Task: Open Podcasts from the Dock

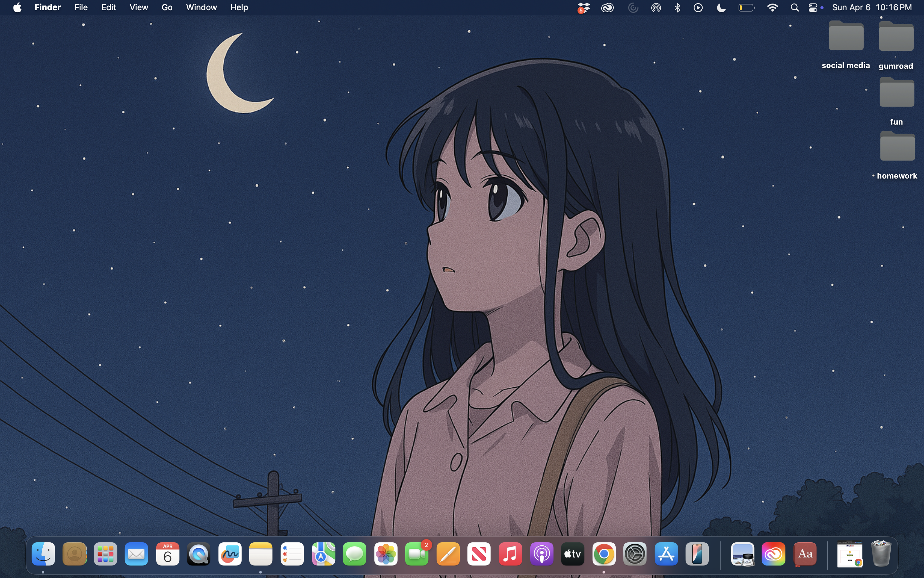Action: click(542, 554)
